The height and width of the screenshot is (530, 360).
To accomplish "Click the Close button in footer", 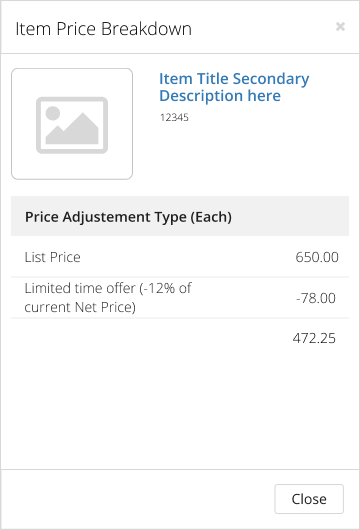I will click(x=309, y=499).
